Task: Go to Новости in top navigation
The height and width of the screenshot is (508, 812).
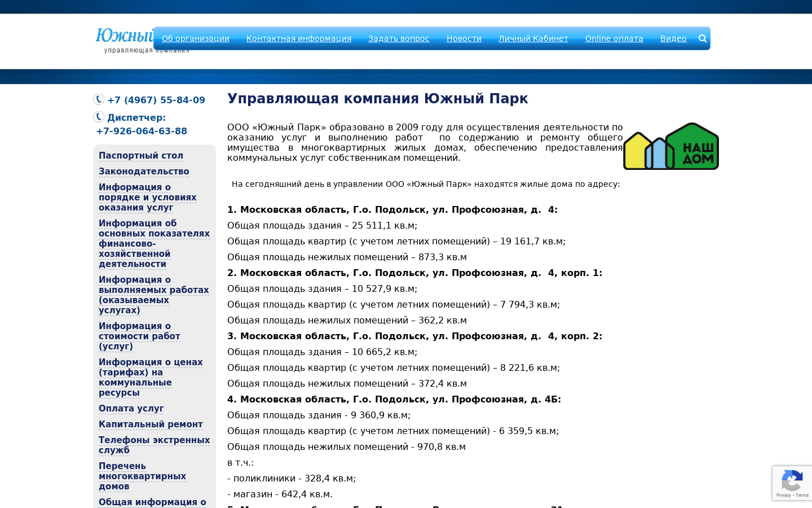Action: coord(464,38)
